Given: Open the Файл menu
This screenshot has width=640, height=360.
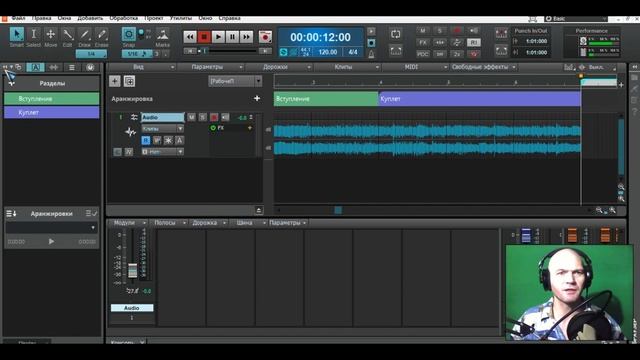Looking at the screenshot, I should pyautogui.click(x=18, y=18).
